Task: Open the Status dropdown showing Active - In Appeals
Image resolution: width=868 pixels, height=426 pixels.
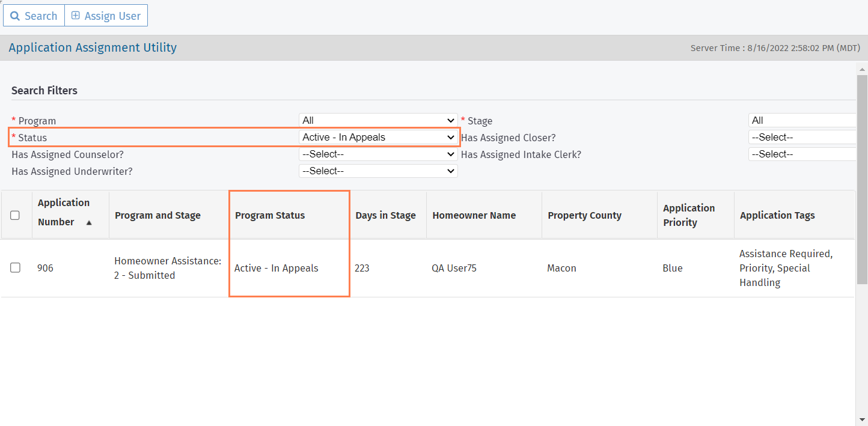Action: tap(378, 137)
